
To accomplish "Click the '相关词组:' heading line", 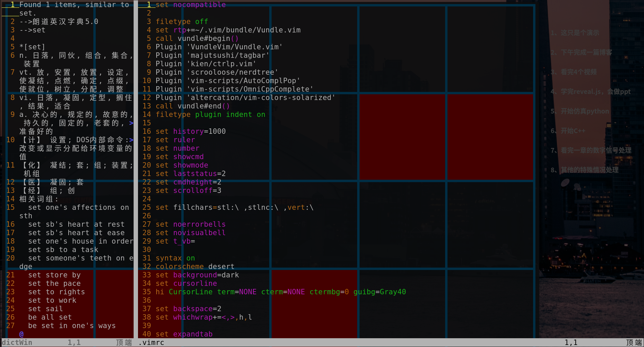I will click(39, 199).
